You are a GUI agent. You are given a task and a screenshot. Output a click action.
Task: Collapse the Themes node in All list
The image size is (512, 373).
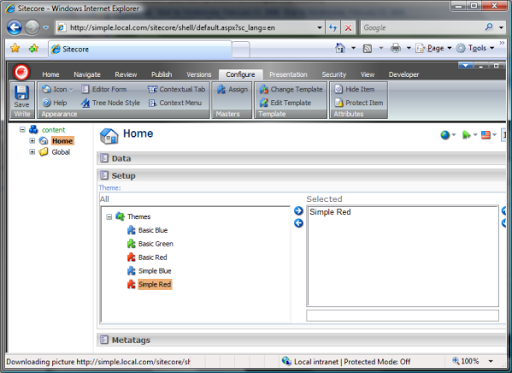click(x=109, y=217)
